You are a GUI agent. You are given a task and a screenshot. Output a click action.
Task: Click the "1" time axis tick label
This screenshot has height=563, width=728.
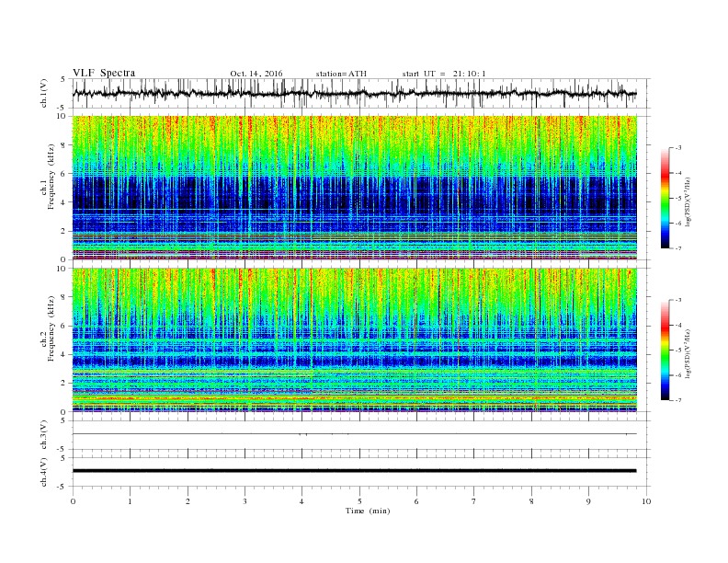(130, 501)
